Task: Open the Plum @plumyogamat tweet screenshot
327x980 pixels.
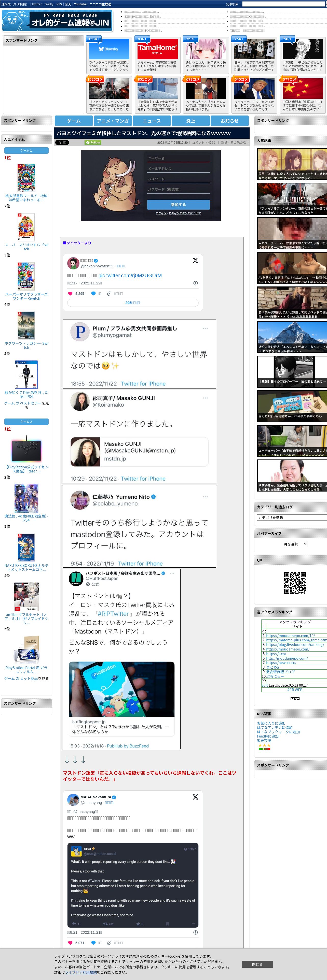Action: pyautogui.click(x=139, y=354)
